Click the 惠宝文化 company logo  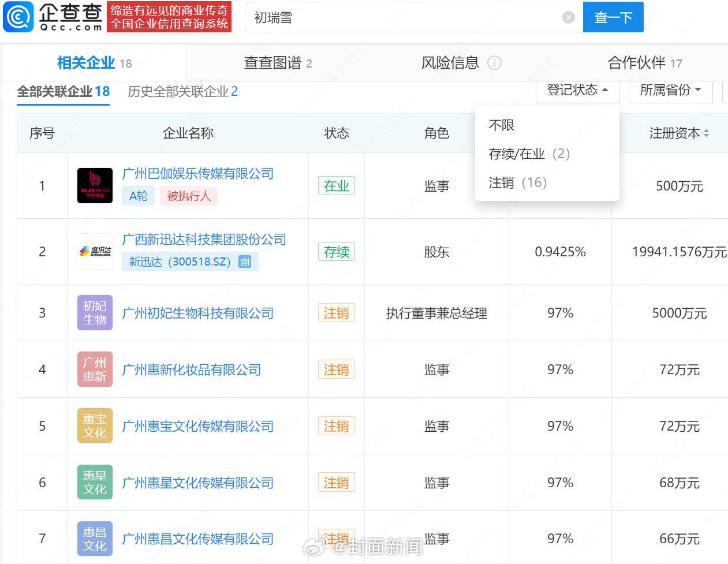[x=94, y=426]
